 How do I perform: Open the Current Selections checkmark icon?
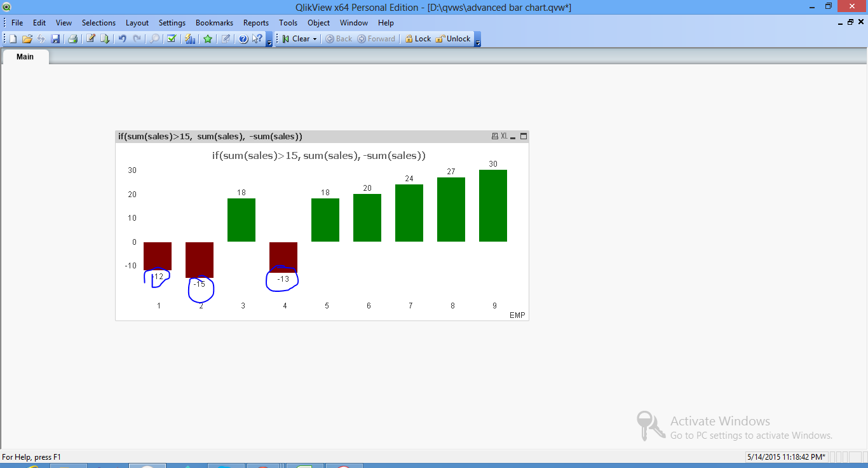172,39
